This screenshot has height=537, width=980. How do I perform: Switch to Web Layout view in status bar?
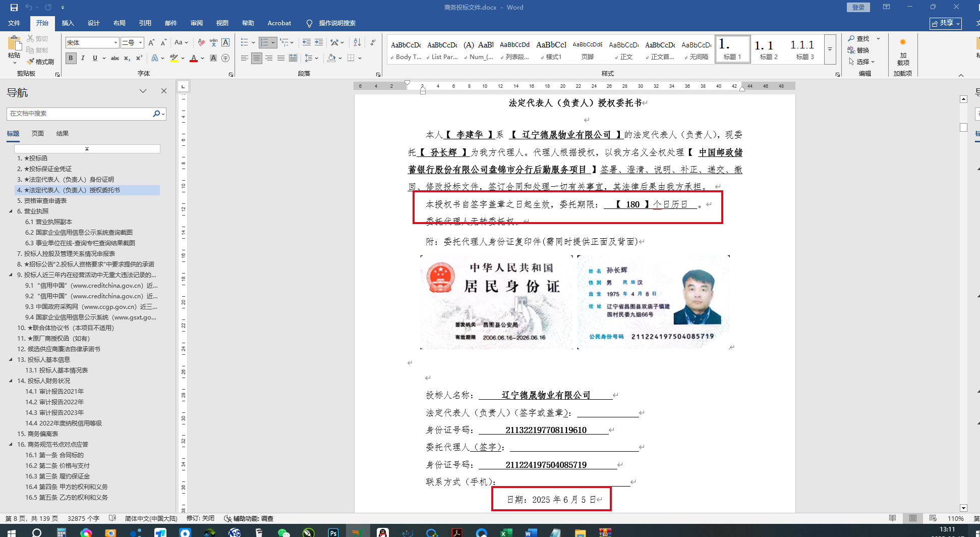[933, 518]
